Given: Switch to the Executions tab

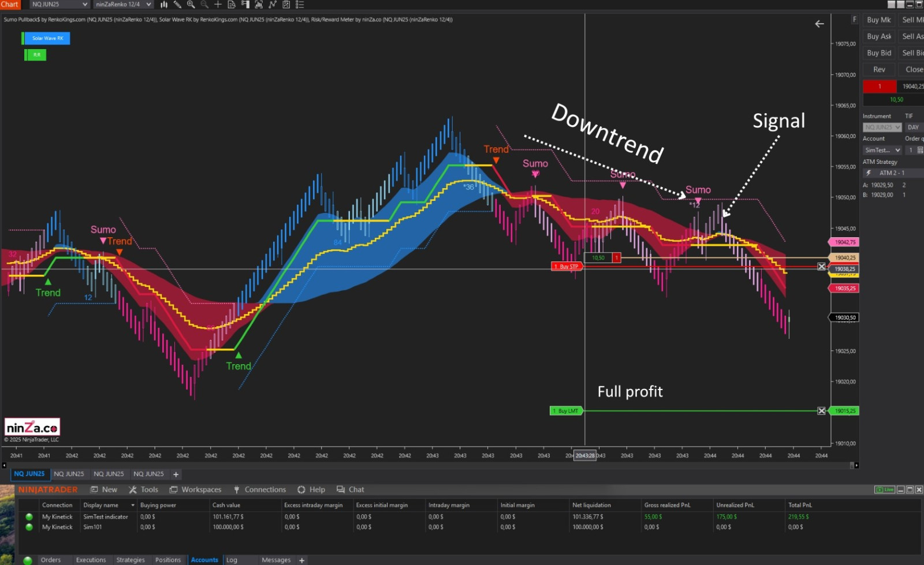Looking at the screenshot, I should [x=91, y=560].
